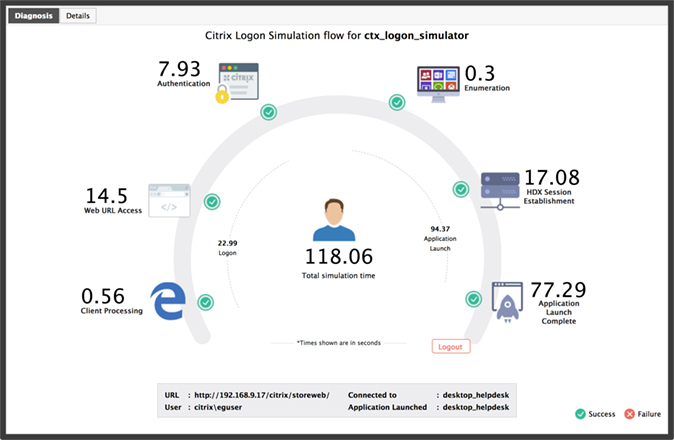Click the Total simulation time label
The width and height of the screenshot is (674, 440).
pos(338,275)
